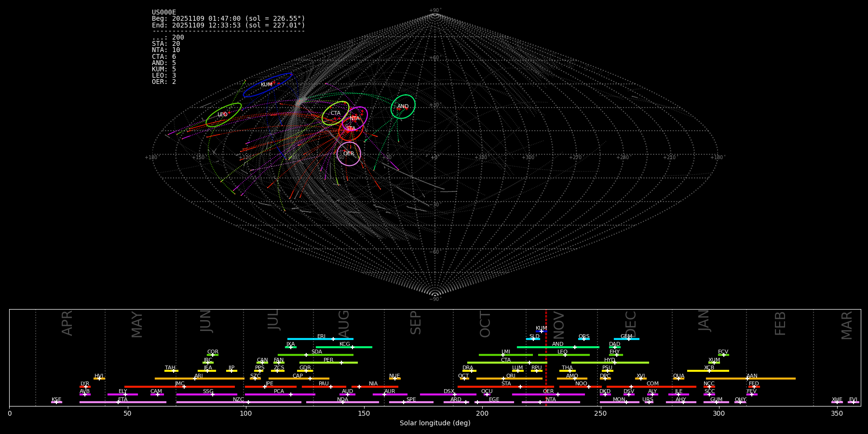This screenshot has width=868, height=434.
Task: Click the DRA shower label in the timeline
Action: (468, 368)
